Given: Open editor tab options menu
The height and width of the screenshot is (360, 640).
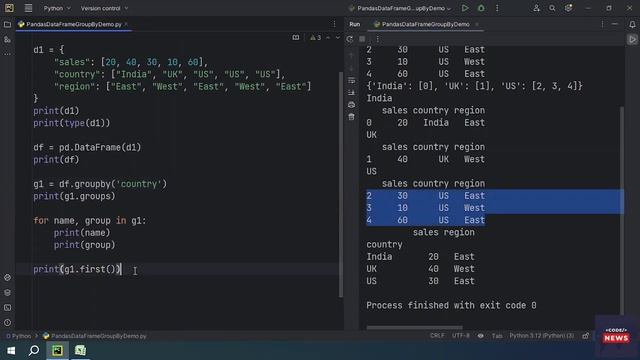Looking at the screenshot, I should coord(334,24).
